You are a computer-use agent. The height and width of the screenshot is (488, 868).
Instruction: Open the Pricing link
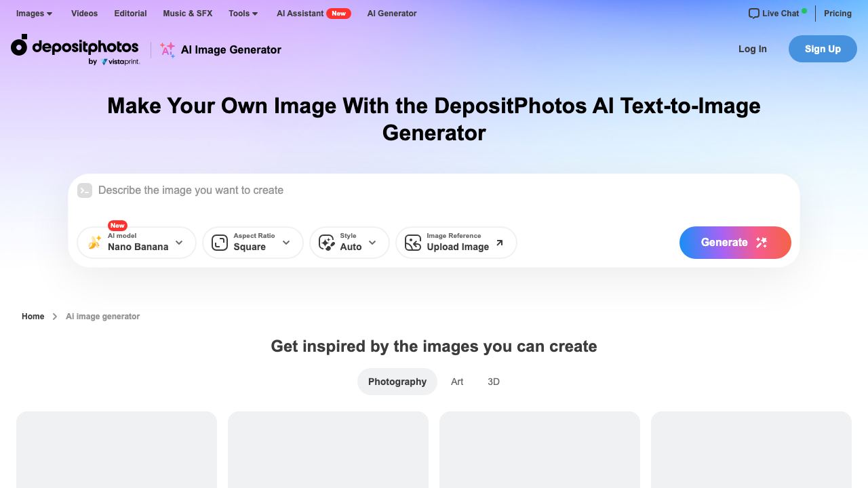point(837,14)
